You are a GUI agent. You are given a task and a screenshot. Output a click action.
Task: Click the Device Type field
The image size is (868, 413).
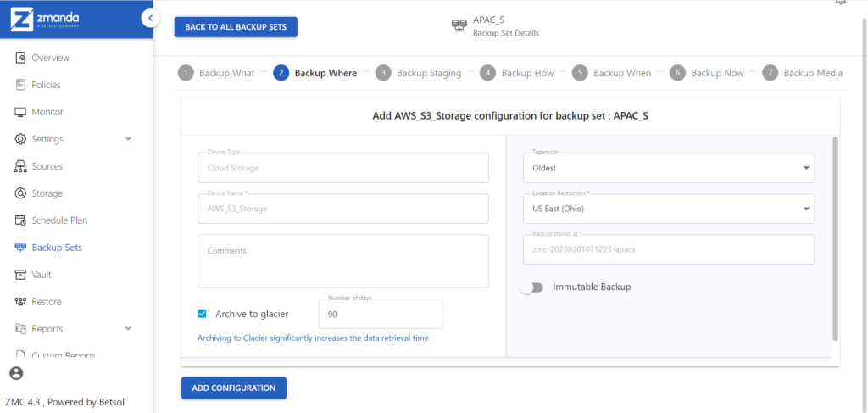point(343,168)
